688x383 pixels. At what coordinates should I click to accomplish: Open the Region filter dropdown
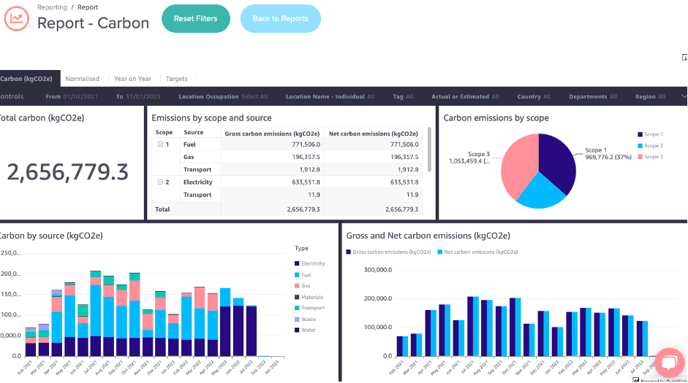coord(650,97)
